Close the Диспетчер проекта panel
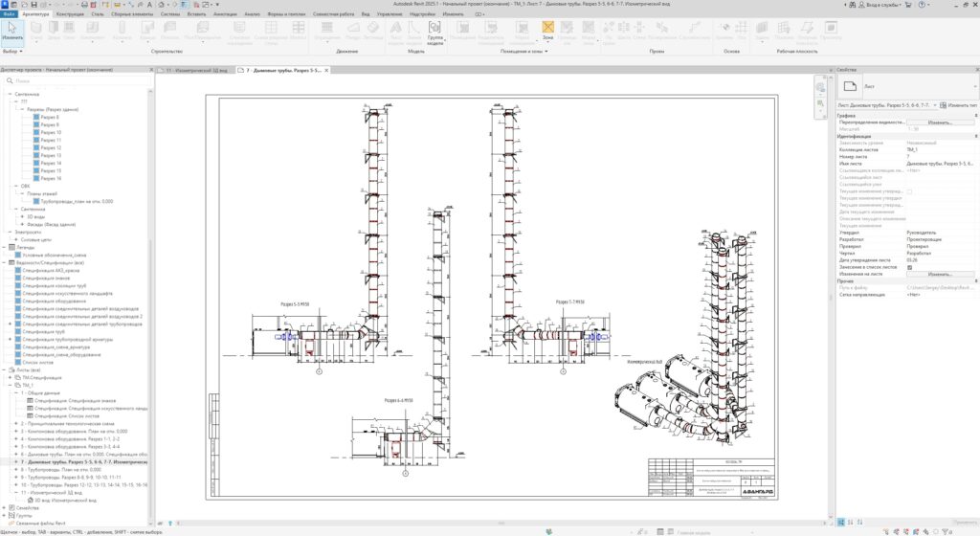 [151, 70]
